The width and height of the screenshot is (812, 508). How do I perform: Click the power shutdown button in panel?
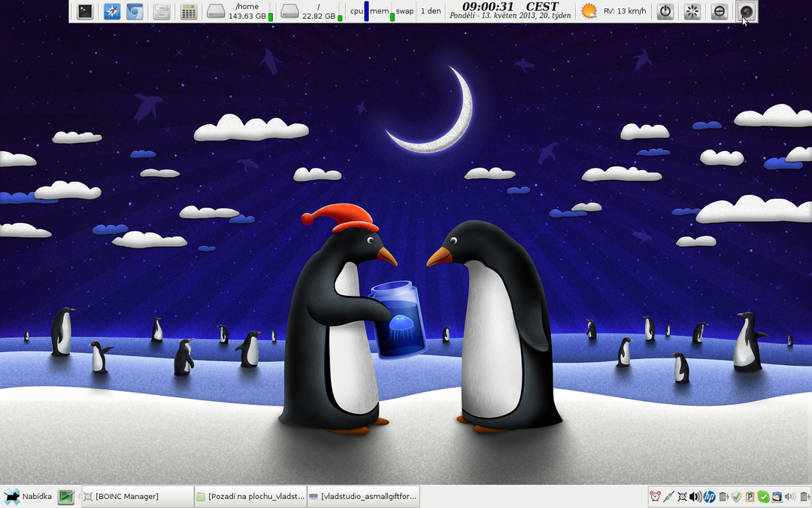665,11
